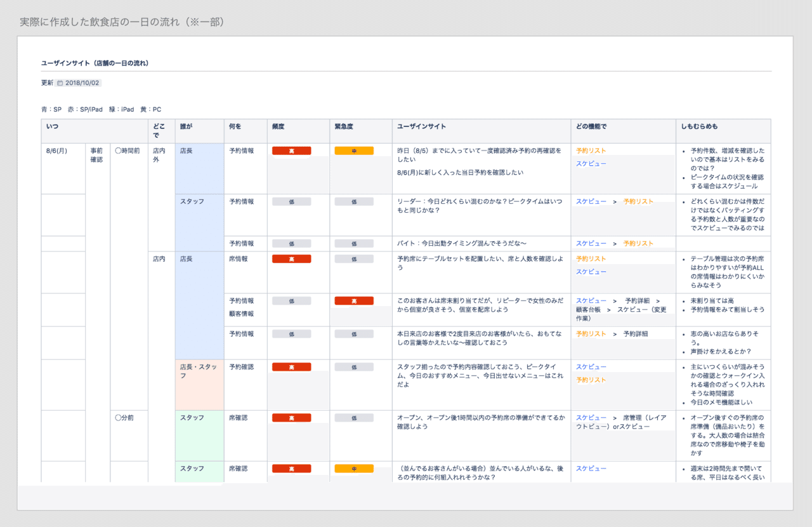The image size is (812, 527).
Task: Click the insight text starting 予約席にテーブルセットを配置したい
Action: point(480,263)
